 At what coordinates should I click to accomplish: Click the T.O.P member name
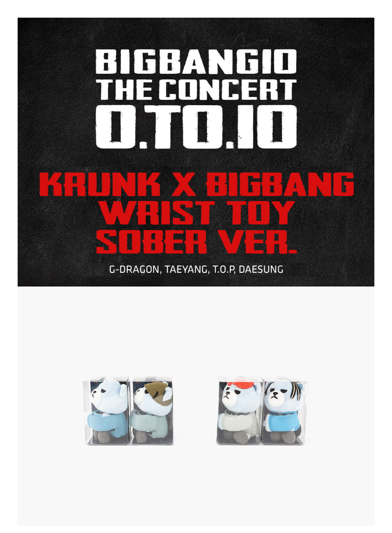pyautogui.click(x=224, y=270)
